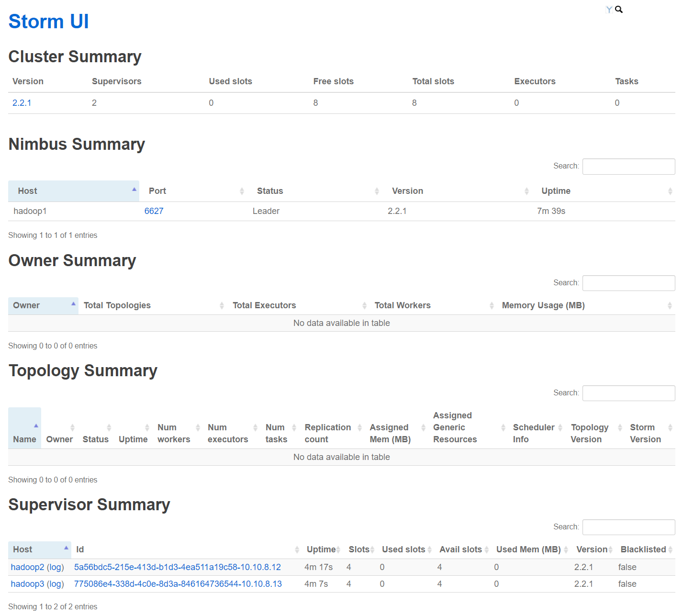
Task: Sort Owner Summary by Memory Usage (MB) arrows
Action: click(670, 305)
